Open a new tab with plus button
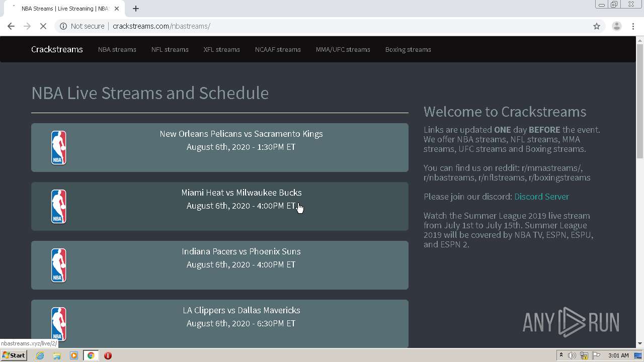The image size is (644, 362). coord(136,9)
